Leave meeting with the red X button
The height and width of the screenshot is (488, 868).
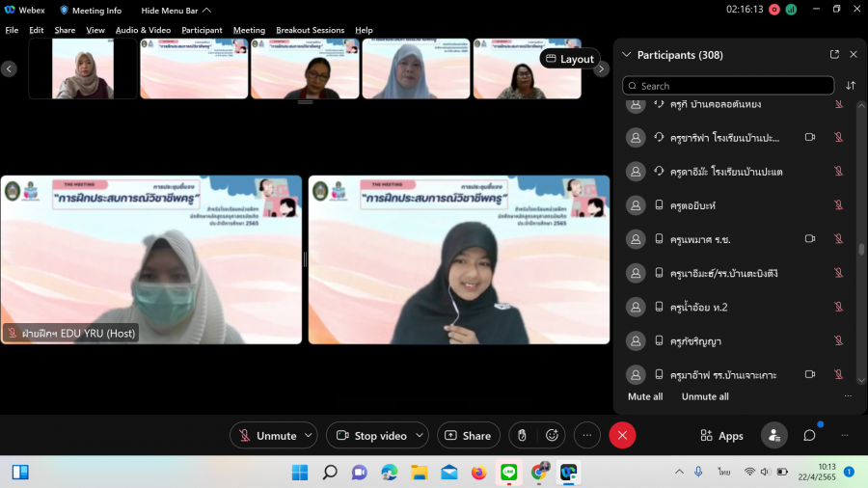[622, 436]
